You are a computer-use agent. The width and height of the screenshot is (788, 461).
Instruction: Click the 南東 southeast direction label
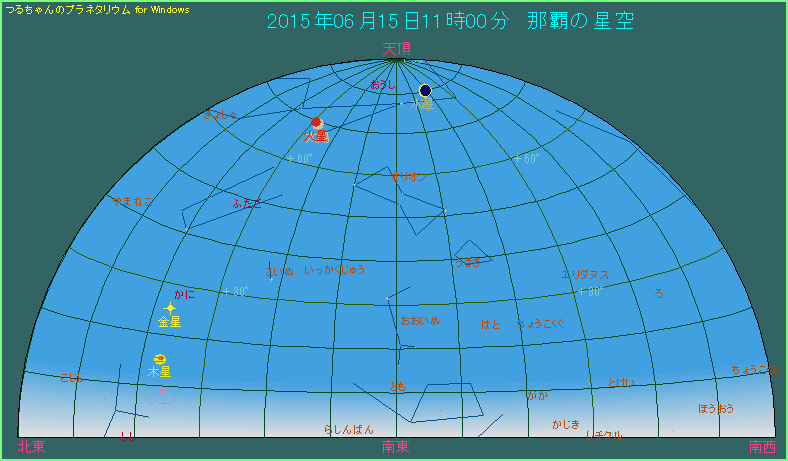coord(395,447)
